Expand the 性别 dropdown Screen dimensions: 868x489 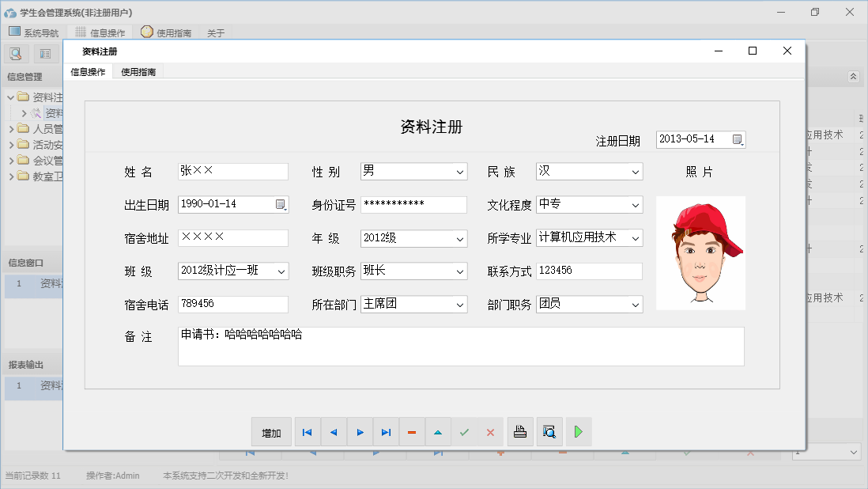tap(460, 172)
